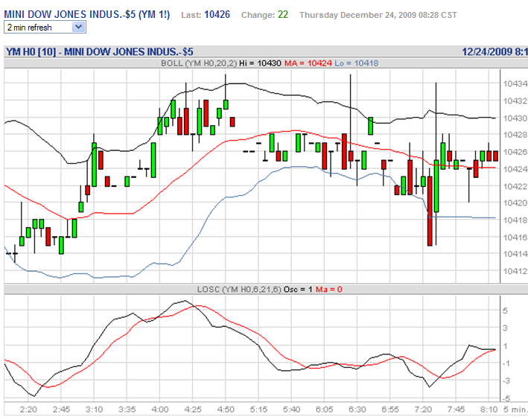Click the oscillator axis label -1
The image size is (528, 420).
(506, 363)
